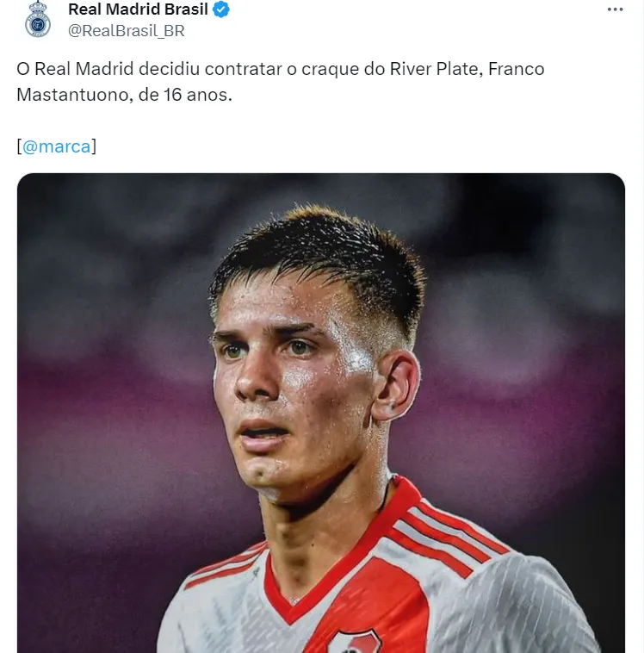This screenshot has width=644, height=653.
Task: Open the three-dot more options menu
Action: 614,9
